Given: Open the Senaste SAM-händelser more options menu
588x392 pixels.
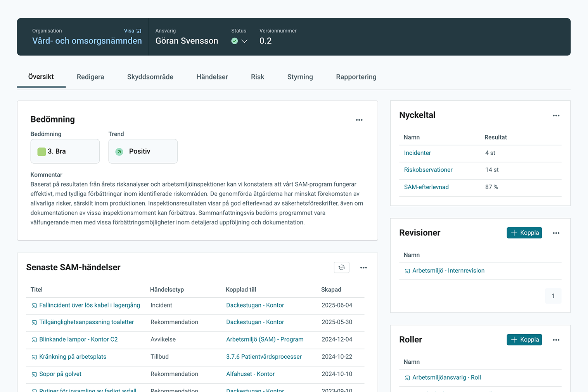Looking at the screenshot, I should tap(363, 268).
